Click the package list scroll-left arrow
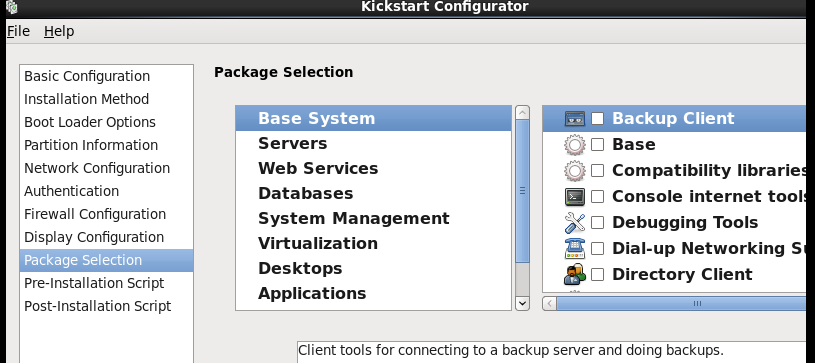This screenshot has height=363, width=815. (x=549, y=304)
